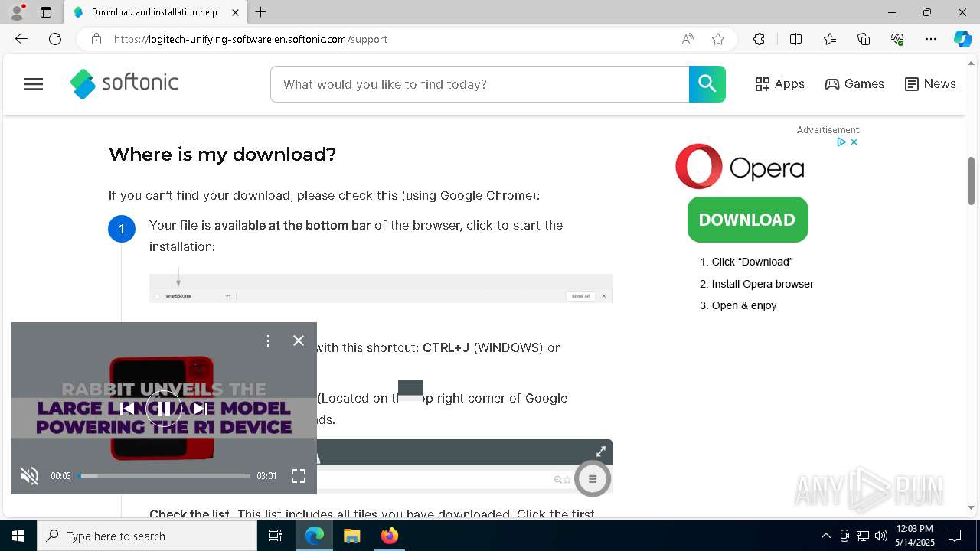Click the softonic address bar URL

point(250,39)
